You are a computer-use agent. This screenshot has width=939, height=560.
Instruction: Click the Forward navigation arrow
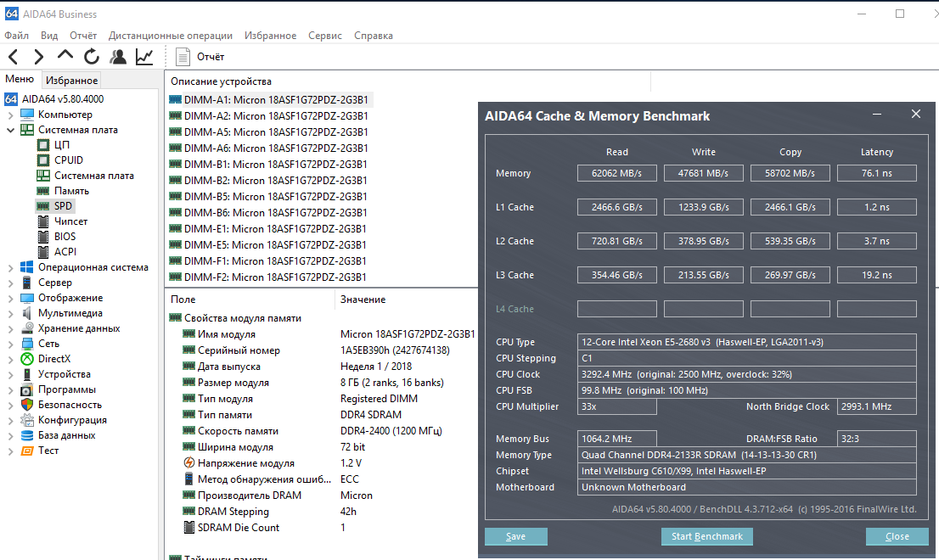click(x=39, y=57)
